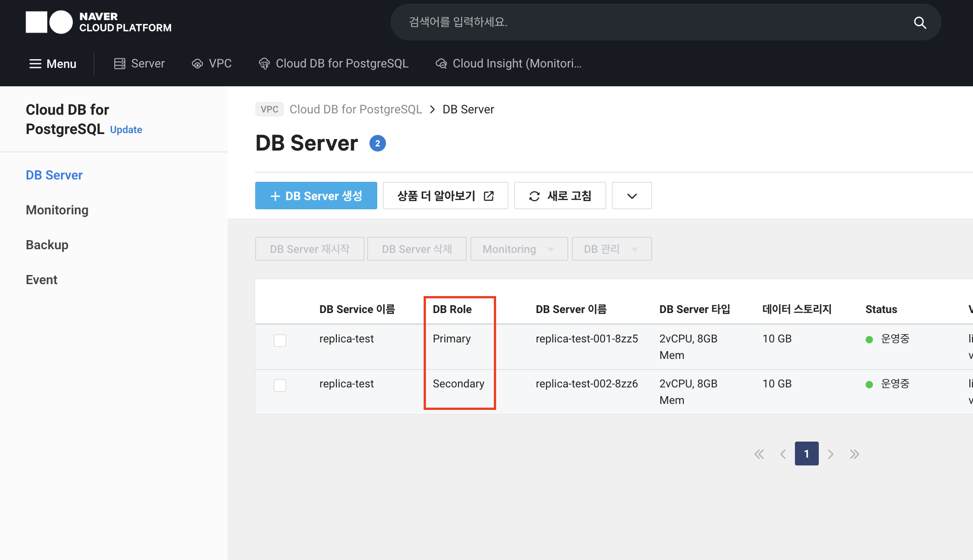
Task: Click the Update link in the sidebar
Action: tap(126, 130)
